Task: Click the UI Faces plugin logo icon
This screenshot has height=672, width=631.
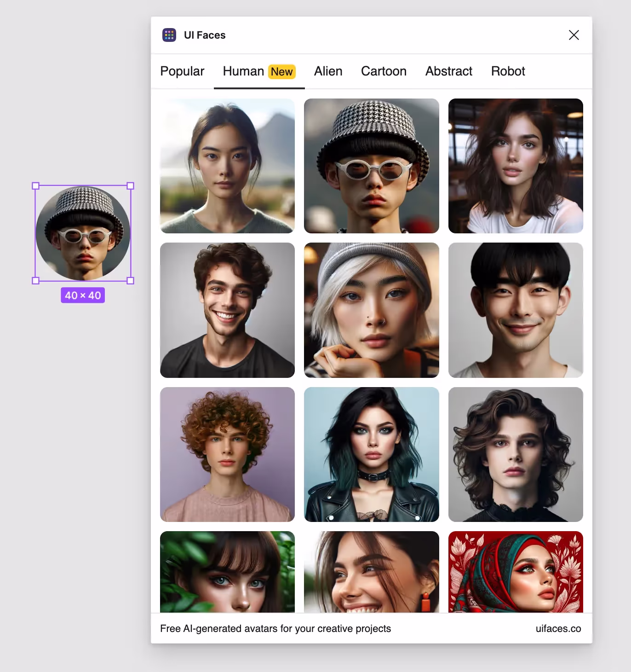Action: pos(169,35)
